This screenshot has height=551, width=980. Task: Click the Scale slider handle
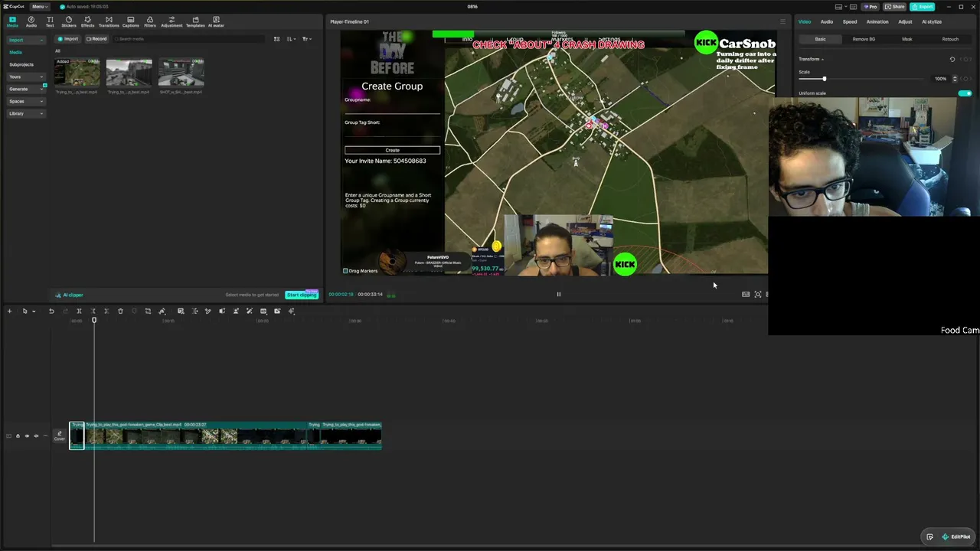coord(824,79)
